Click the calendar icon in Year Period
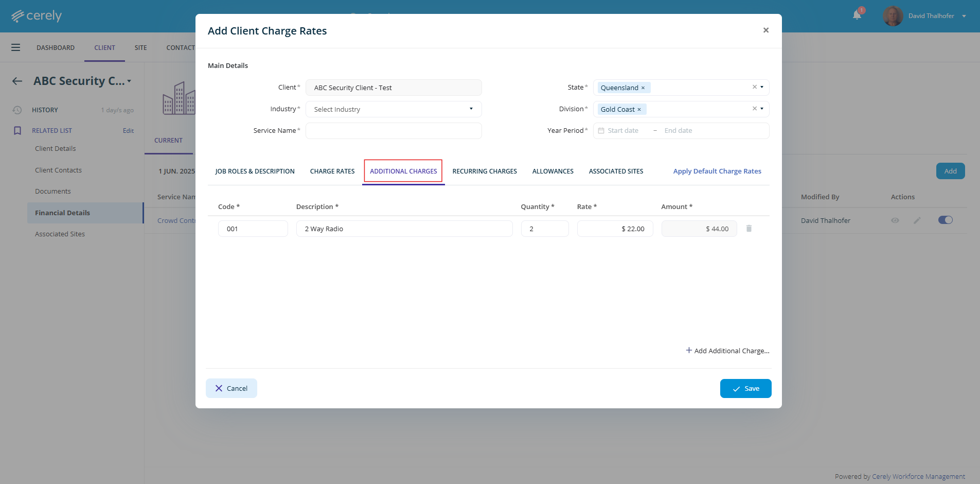 point(601,131)
